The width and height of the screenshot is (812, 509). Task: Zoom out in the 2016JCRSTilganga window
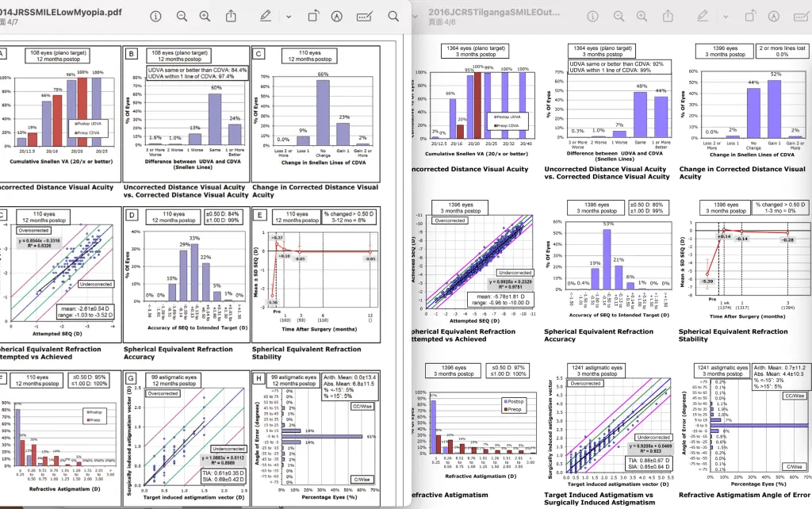click(x=619, y=17)
